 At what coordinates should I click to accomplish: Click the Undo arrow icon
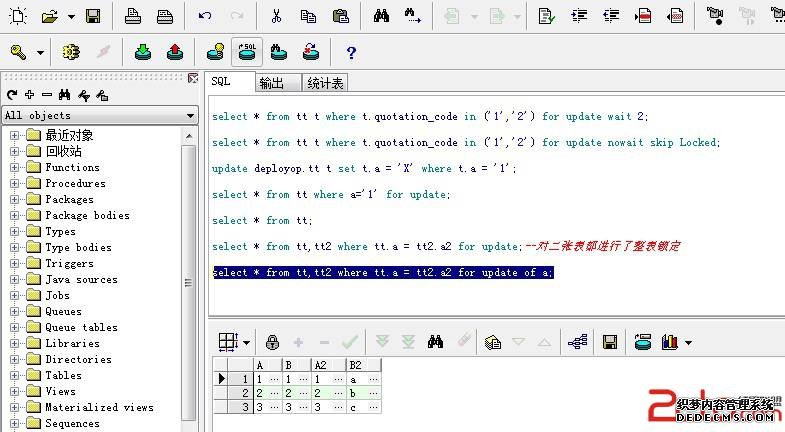click(x=205, y=16)
